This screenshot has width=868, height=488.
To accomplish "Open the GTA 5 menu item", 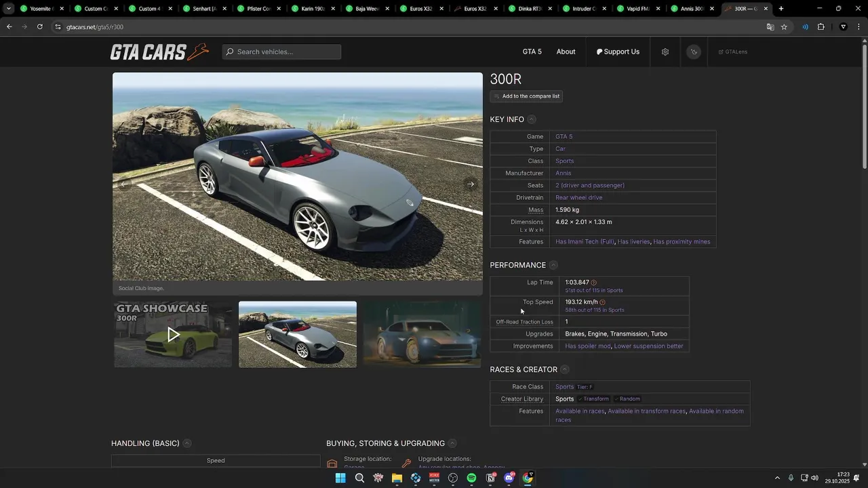I will pyautogui.click(x=532, y=52).
